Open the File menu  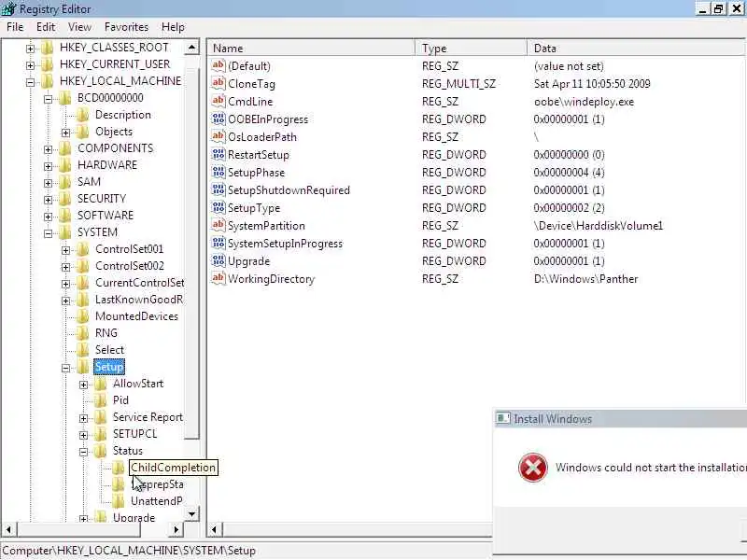[x=15, y=27]
